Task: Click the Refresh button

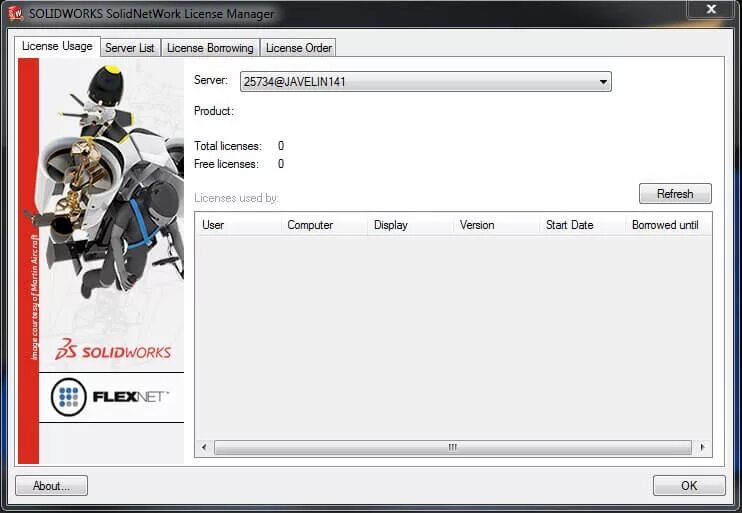Action: pyautogui.click(x=675, y=194)
